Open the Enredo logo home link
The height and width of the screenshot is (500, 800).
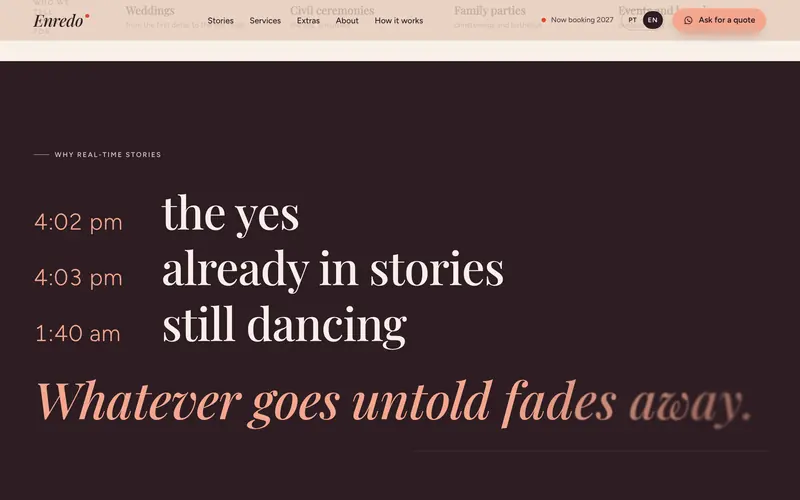tap(61, 20)
